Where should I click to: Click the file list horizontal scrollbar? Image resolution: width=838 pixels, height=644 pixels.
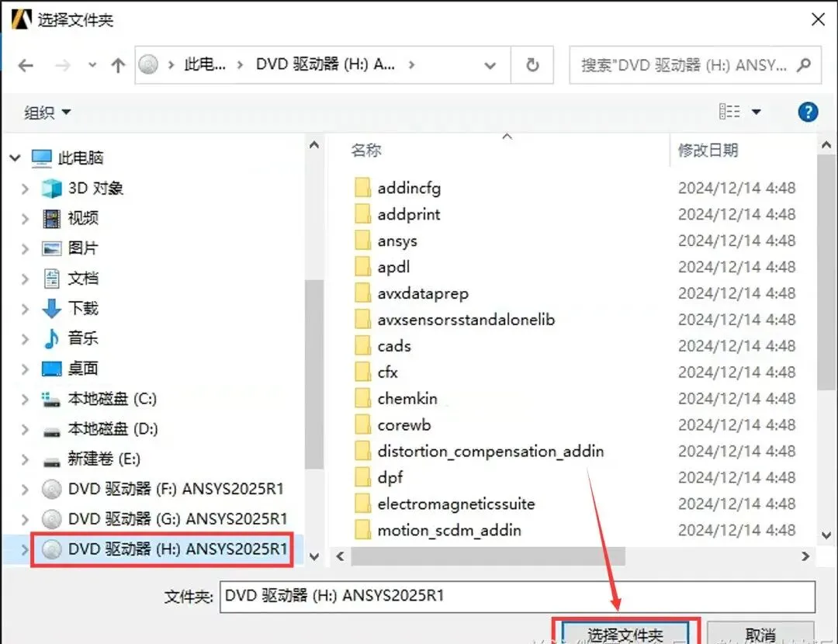488,556
